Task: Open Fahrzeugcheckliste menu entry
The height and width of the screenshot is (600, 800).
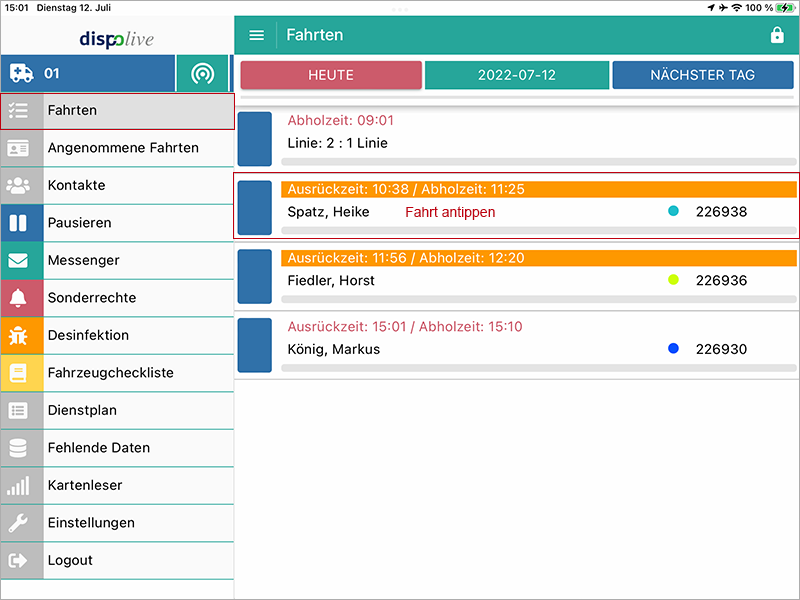Action: pos(117,373)
